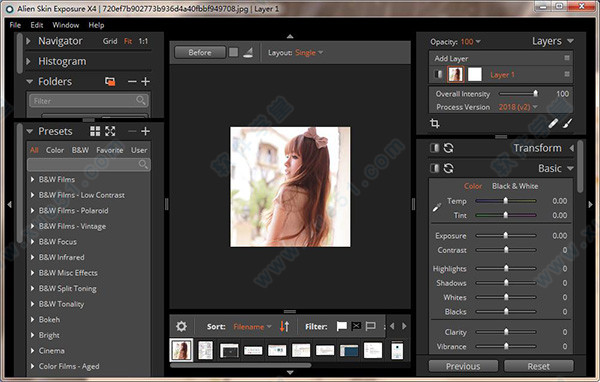Open the Opacity 100 dropdown
Image resolution: width=600 pixels, height=382 pixels.
click(471, 41)
